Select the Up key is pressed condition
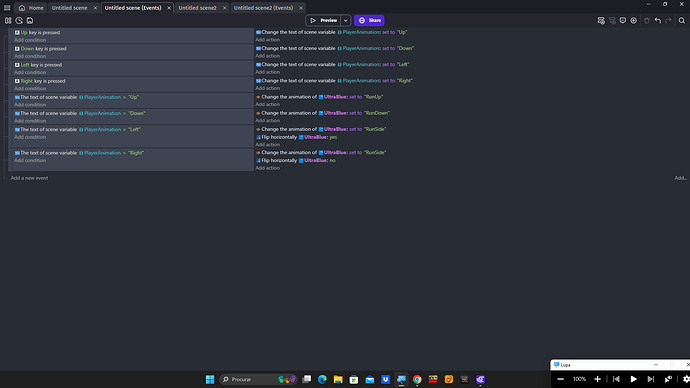 tap(37, 33)
